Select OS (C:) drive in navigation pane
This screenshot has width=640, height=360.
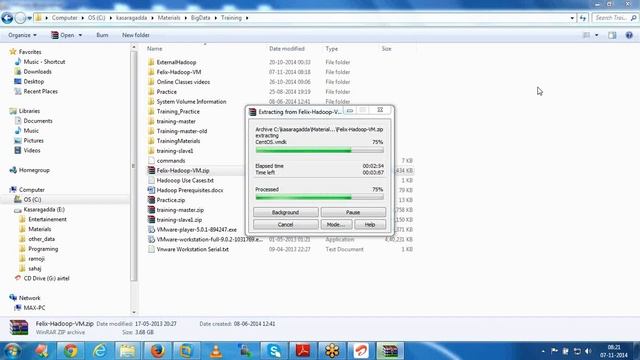coord(32,200)
